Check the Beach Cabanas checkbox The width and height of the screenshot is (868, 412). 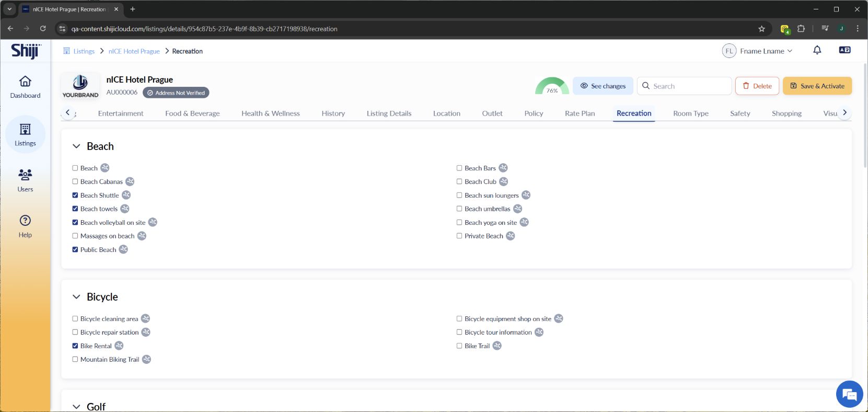point(75,181)
